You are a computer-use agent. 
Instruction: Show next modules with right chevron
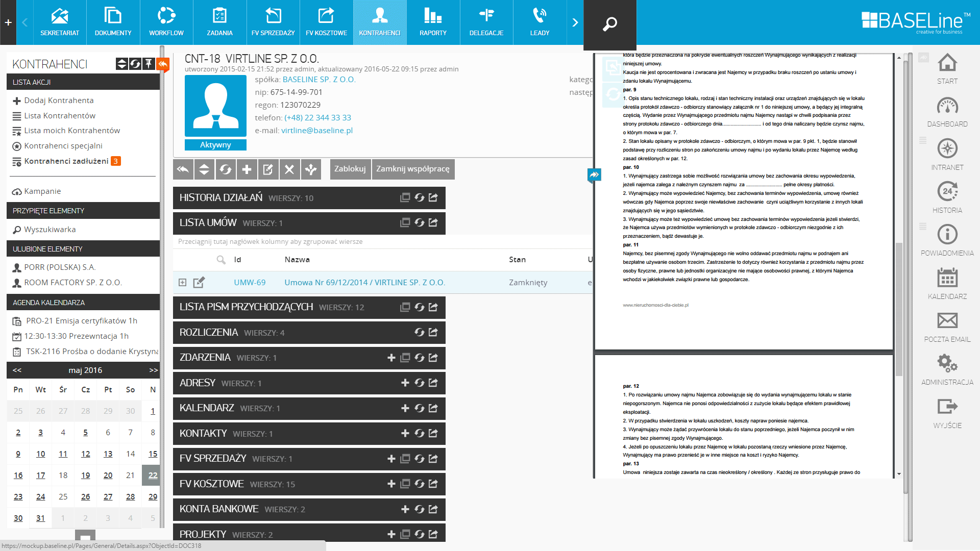pyautogui.click(x=575, y=22)
